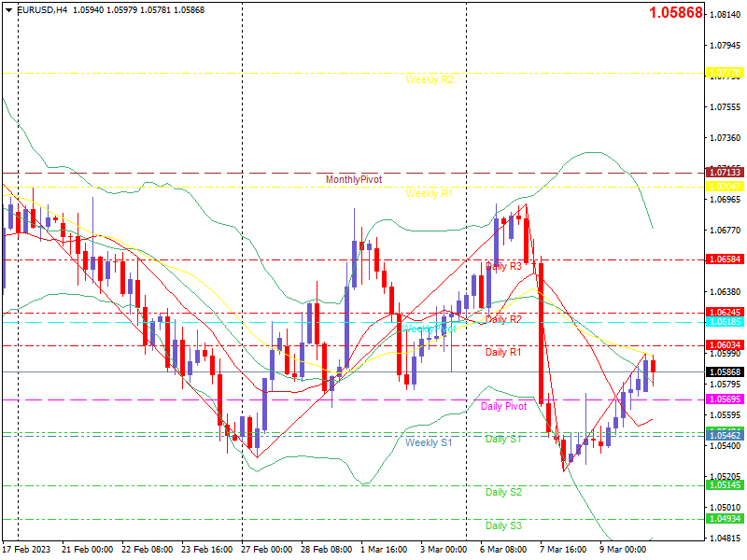The height and width of the screenshot is (560, 747).
Task: Click the yellow 1.07770 price tag
Action: click(x=725, y=73)
